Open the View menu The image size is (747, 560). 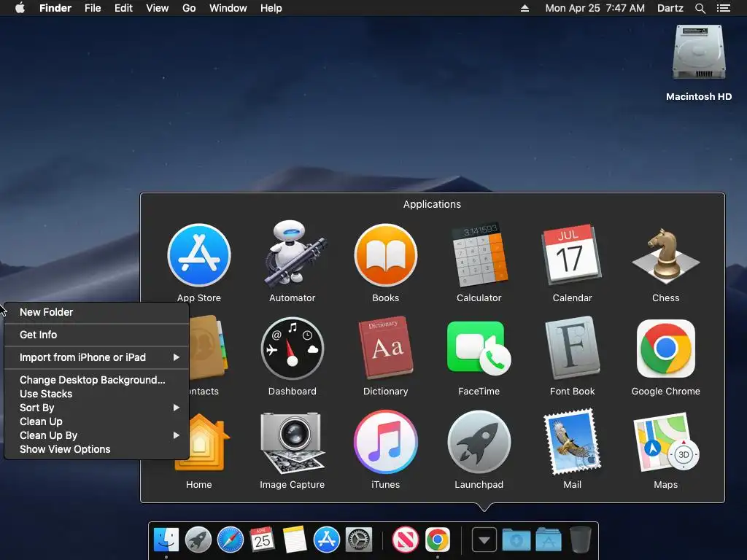158,8
